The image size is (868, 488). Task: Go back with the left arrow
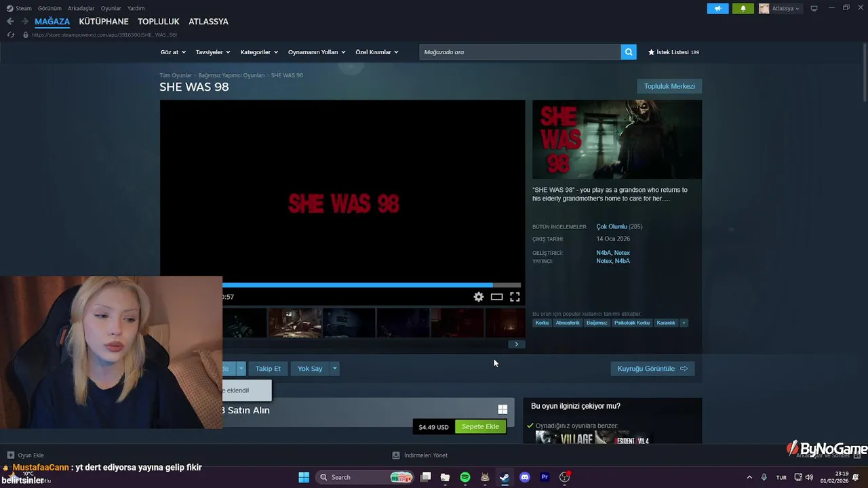click(x=10, y=22)
